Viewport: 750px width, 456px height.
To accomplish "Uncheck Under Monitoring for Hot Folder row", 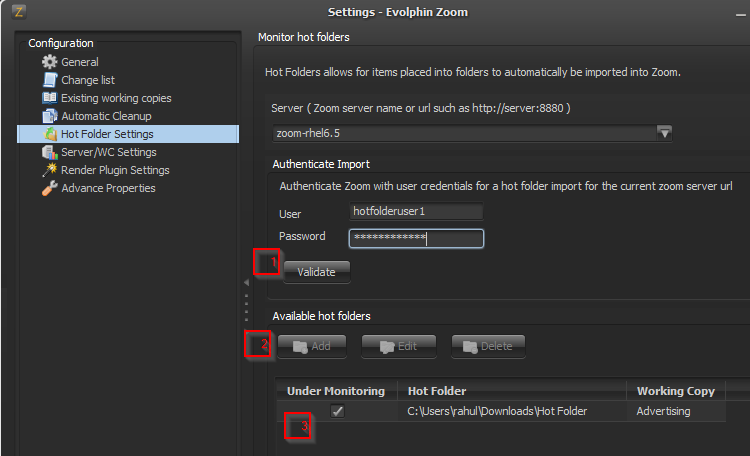I will point(338,411).
